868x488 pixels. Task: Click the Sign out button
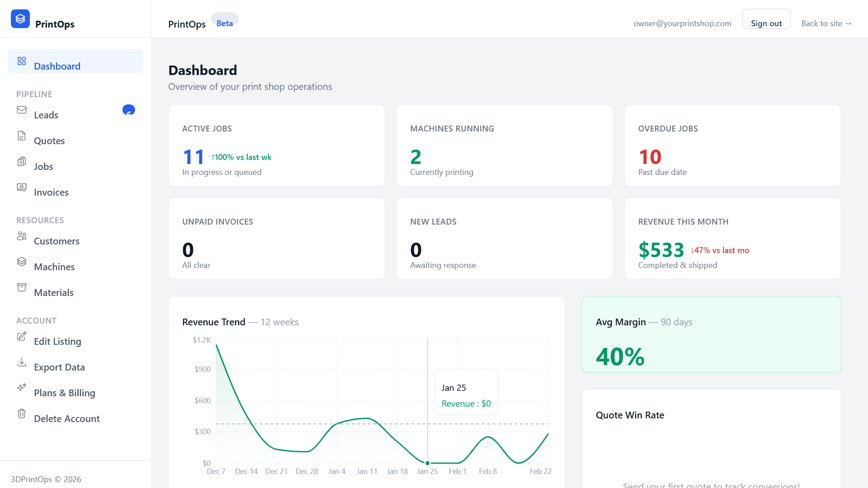point(766,23)
